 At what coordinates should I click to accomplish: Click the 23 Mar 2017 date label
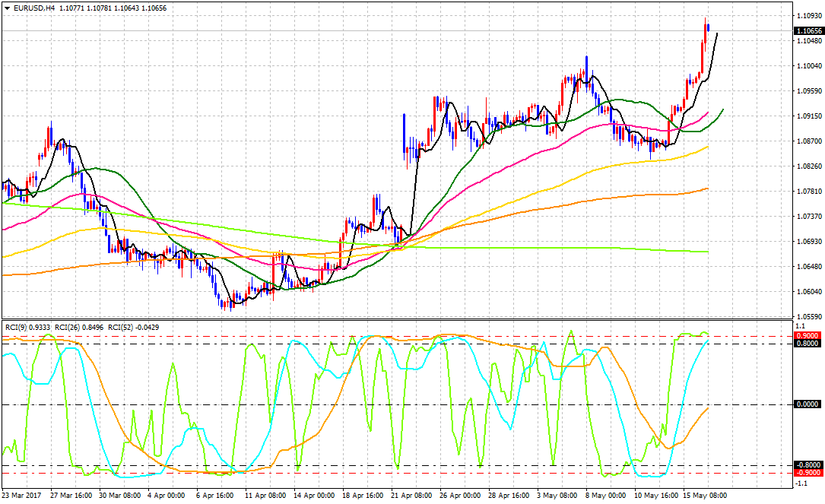point(23,494)
